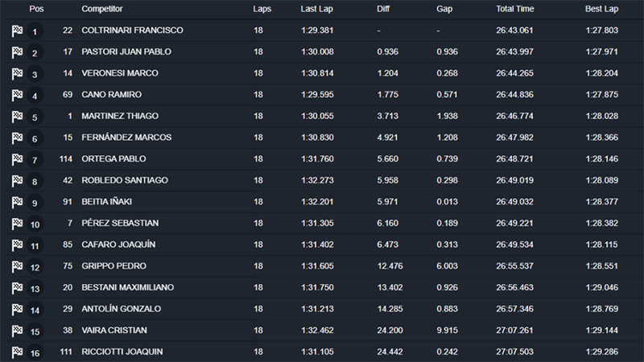Click the flag icon for Beitia Iñaki
The image size is (644, 362).
coord(17,202)
